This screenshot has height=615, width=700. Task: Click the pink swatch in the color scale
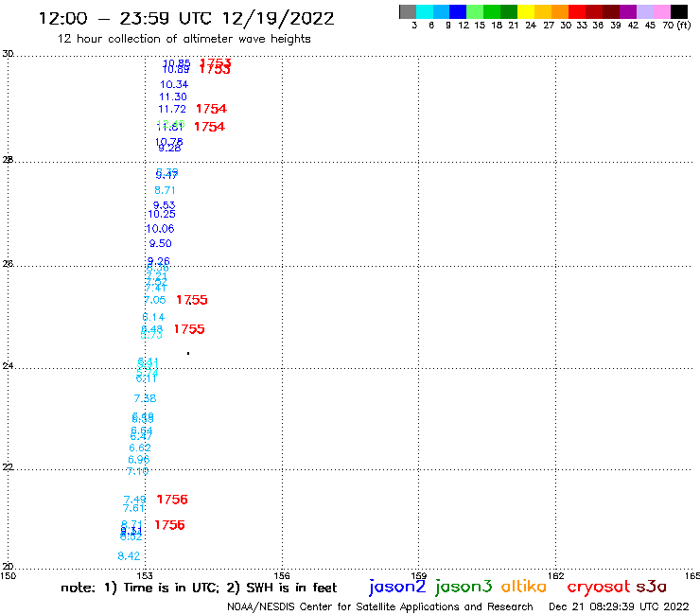pos(661,11)
